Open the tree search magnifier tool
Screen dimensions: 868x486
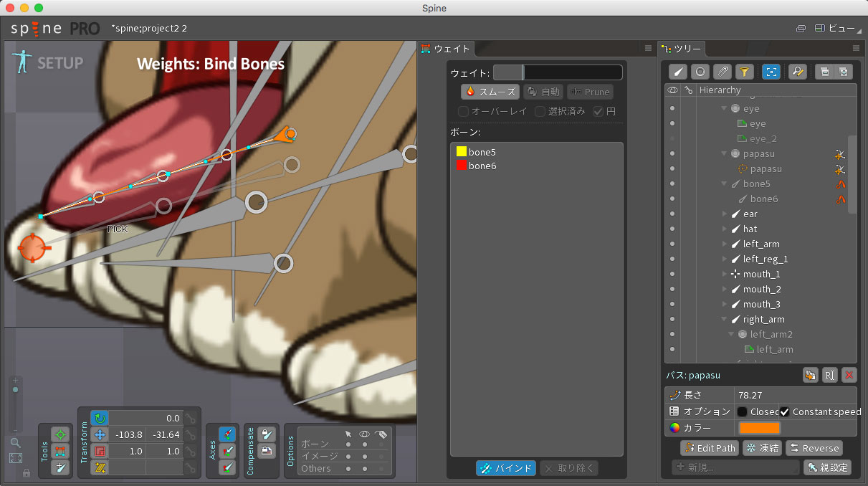[x=797, y=72]
